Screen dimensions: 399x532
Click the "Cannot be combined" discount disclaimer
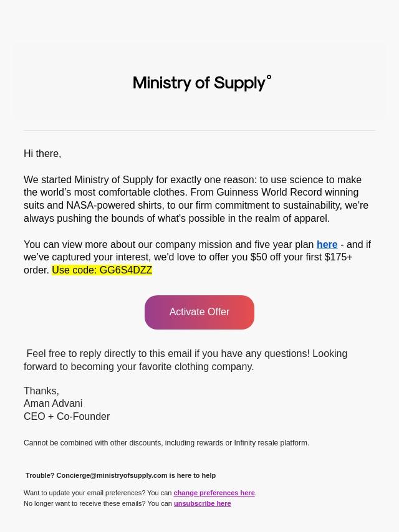pyautogui.click(x=166, y=443)
